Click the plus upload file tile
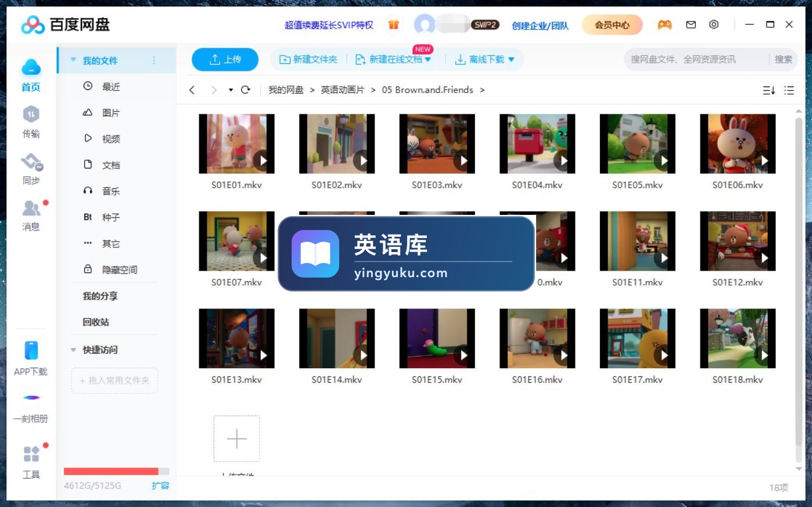This screenshot has width=812, height=507. (236, 438)
